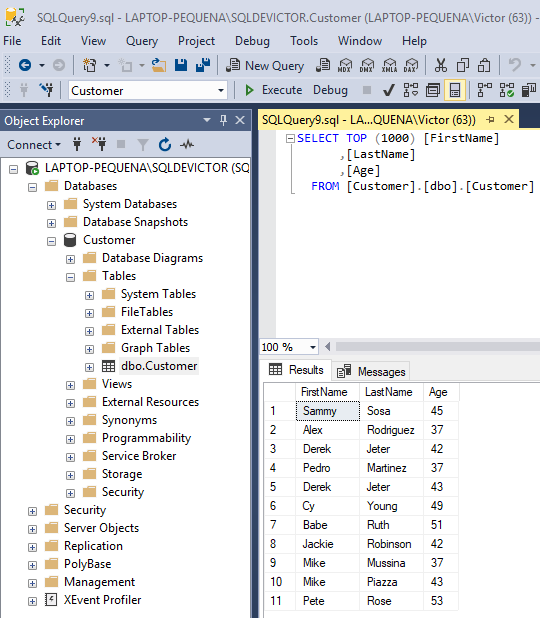540x618 pixels.
Task: Open the 100 % zoom dropdown
Action: coord(313,347)
